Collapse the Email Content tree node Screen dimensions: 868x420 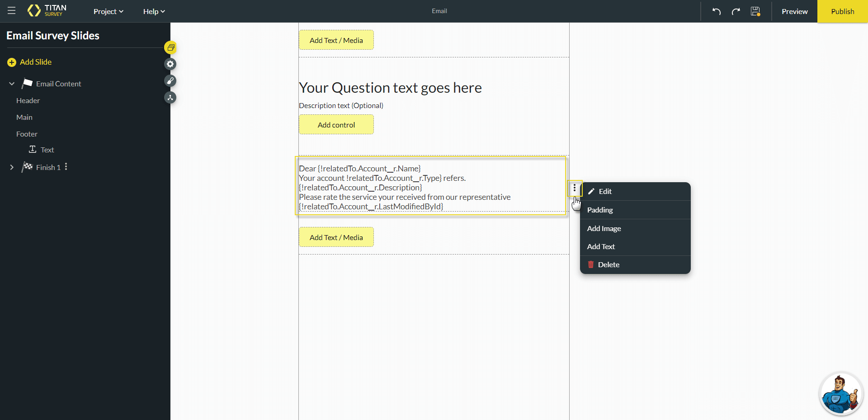[x=12, y=84]
